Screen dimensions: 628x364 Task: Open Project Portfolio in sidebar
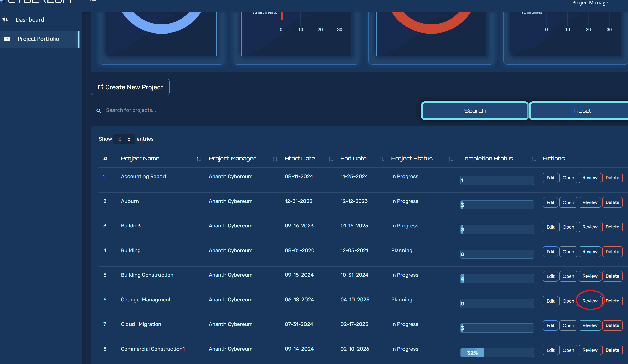click(x=40, y=39)
